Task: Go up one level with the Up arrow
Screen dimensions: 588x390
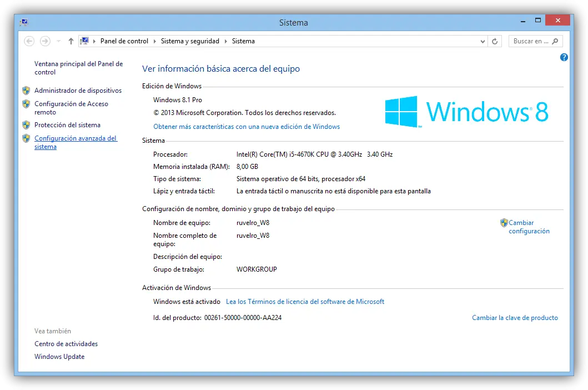Action: click(x=71, y=41)
